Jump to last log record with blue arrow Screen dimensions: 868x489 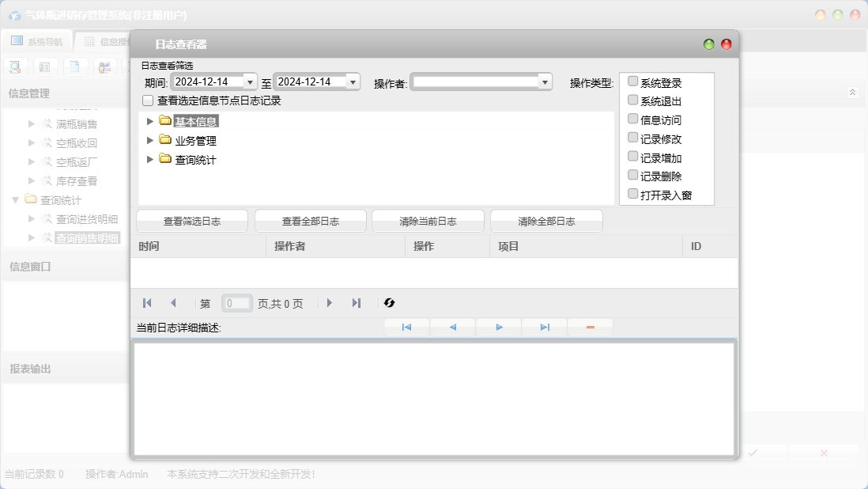coord(545,328)
